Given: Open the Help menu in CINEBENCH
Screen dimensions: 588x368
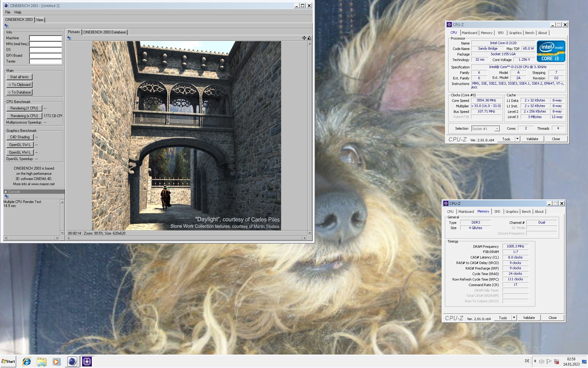Looking at the screenshot, I should 18,12.
